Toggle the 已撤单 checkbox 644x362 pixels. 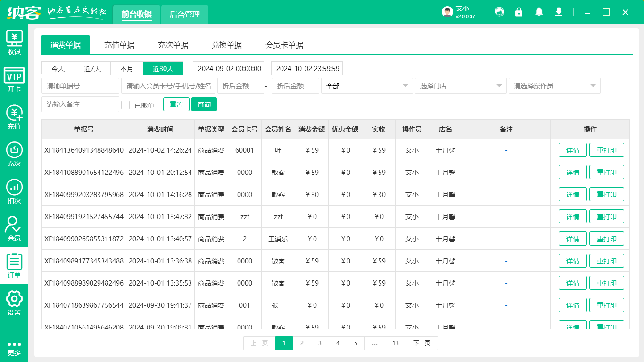[125, 105]
